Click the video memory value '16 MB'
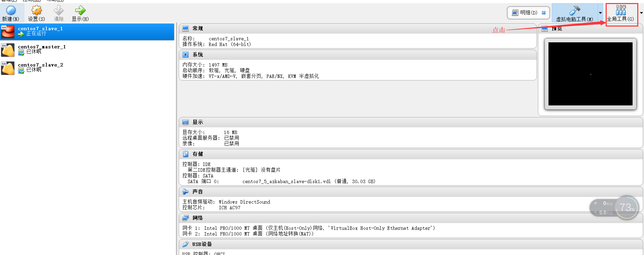The height and width of the screenshot is (255, 644). point(231,133)
